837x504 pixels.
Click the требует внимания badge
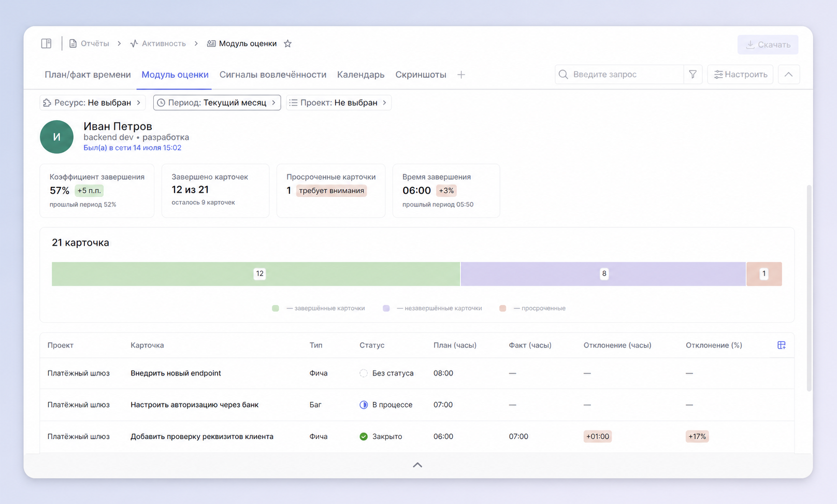pos(331,191)
